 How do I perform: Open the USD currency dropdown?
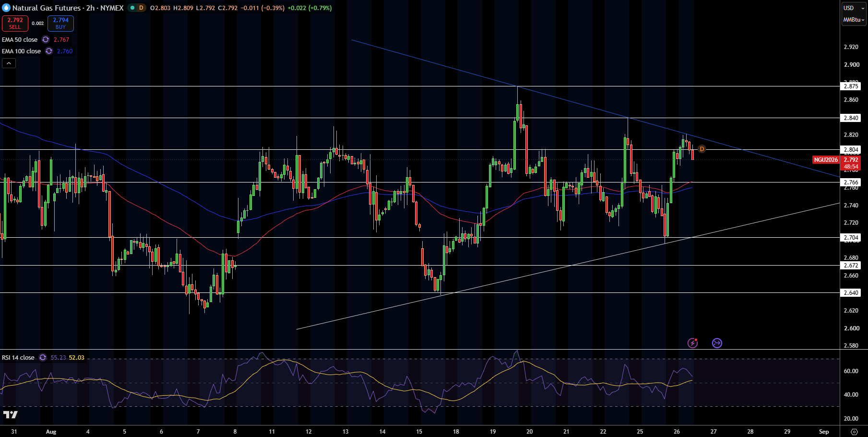(854, 8)
